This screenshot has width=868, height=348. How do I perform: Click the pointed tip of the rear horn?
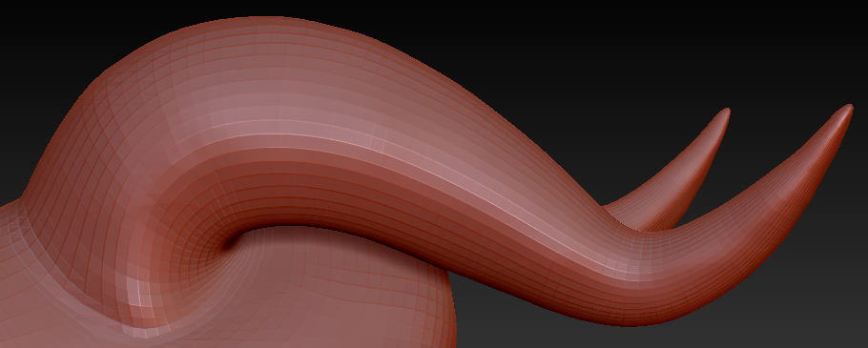pos(724,114)
